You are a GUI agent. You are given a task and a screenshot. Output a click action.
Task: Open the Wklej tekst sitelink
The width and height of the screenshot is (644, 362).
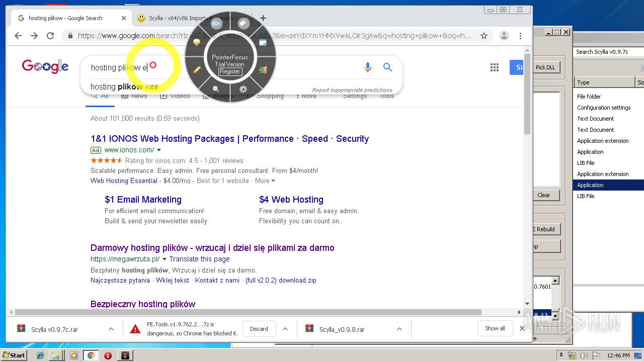[x=173, y=281]
